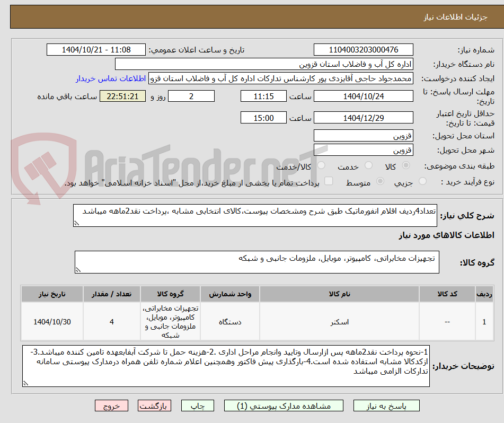Image resolution: width=504 pixels, height=423 pixels.
Task: Click the reply deadline date 1404/10/24 field
Action: [x=364, y=96]
